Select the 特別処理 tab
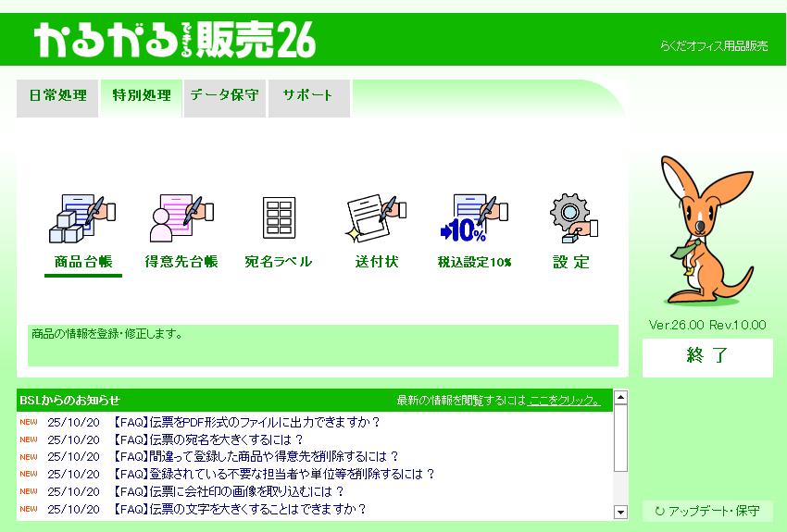This screenshot has width=787, height=532. pyautogui.click(x=142, y=96)
